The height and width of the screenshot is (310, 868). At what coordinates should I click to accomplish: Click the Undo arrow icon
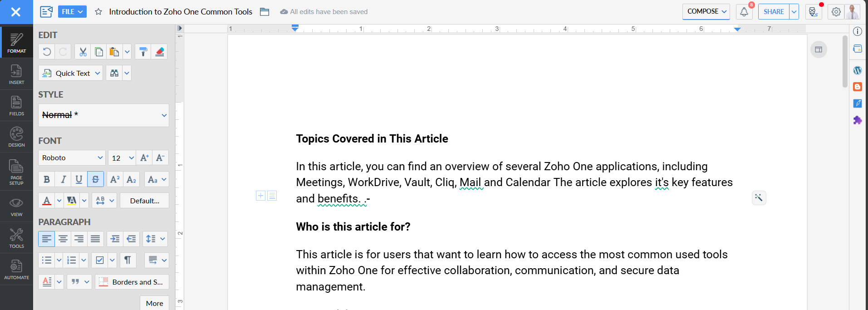[x=47, y=52]
